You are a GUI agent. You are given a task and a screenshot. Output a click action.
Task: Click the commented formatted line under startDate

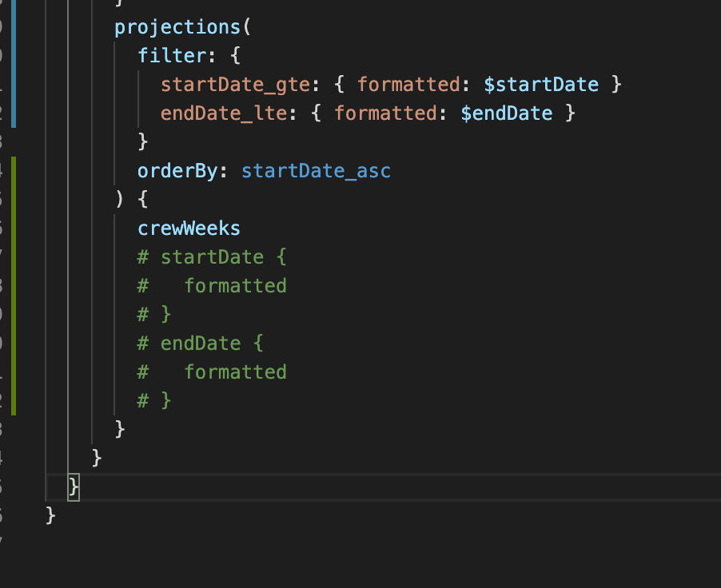(x=212, y=285)
